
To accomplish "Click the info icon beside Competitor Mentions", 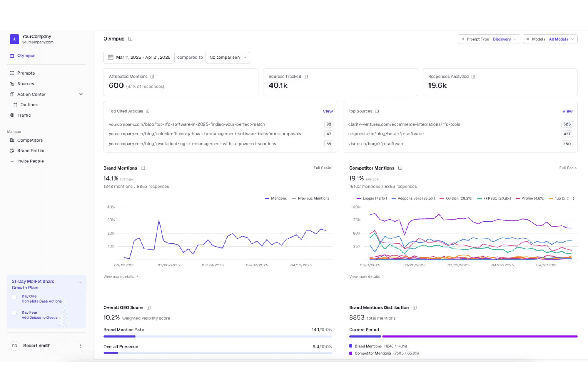I will point(400,168).
